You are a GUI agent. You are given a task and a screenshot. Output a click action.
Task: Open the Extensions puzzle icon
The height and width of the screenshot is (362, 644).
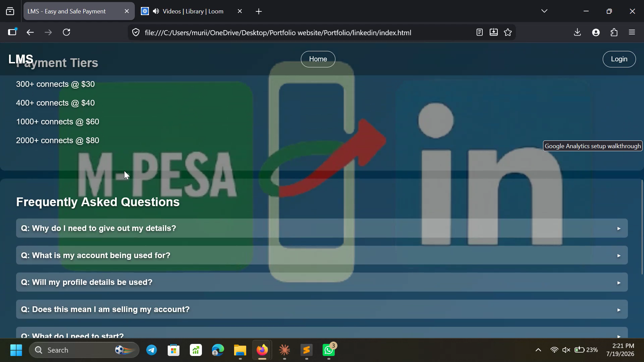pyautogui.click(x=614, y=32)
